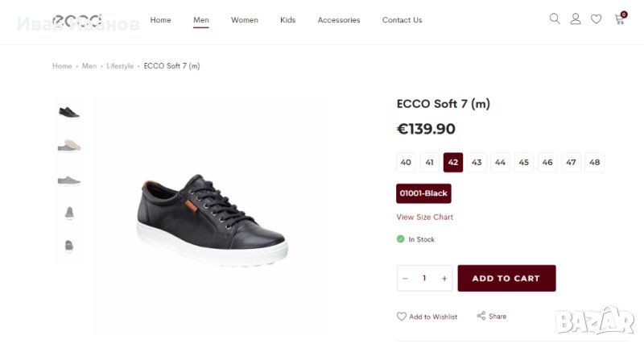This screenshot has height=344, width=644.
Task: Open the search icon in header
Action: (x=555, y=19)
